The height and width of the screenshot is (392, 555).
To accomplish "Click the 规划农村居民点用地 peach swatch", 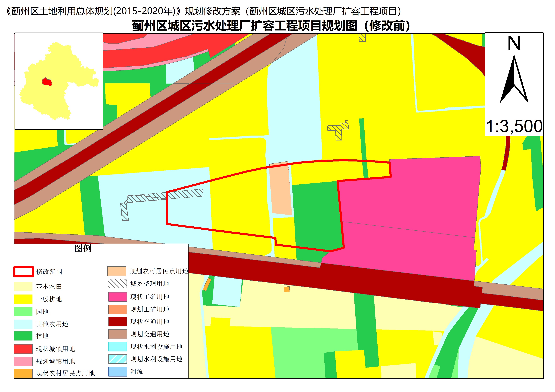I will 117,271.
